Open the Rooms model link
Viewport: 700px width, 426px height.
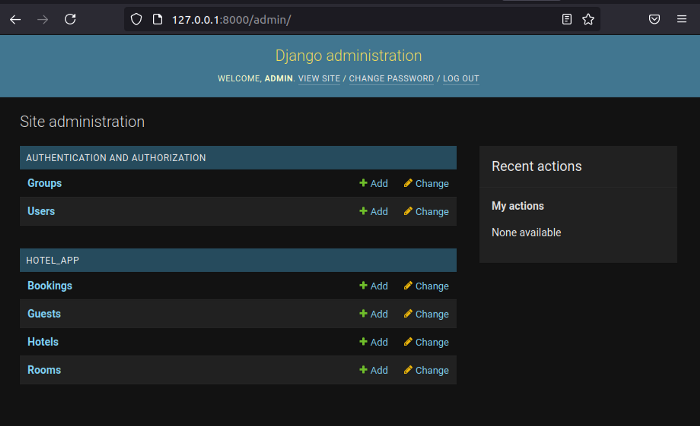pos(44,370)
